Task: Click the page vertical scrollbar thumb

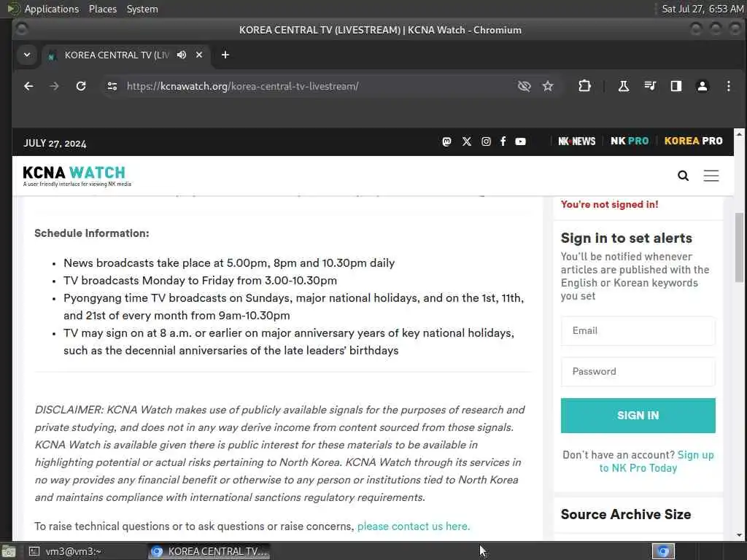Action: tap(740, 247)
